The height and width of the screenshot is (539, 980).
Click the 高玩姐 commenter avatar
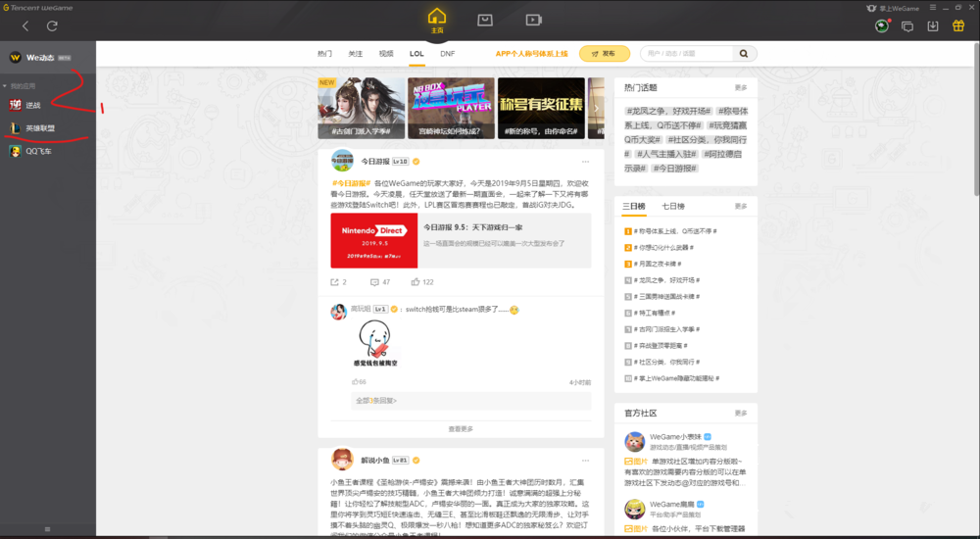339,311
